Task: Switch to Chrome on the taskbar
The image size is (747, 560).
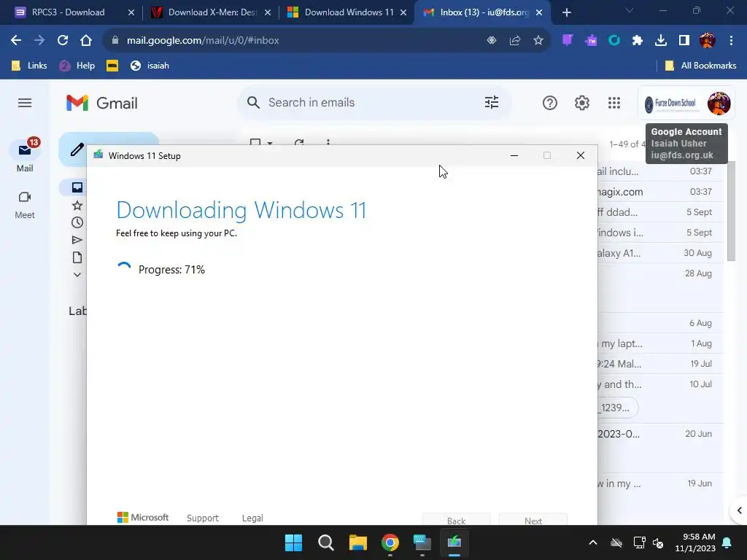Action: (x=390, y=542)
